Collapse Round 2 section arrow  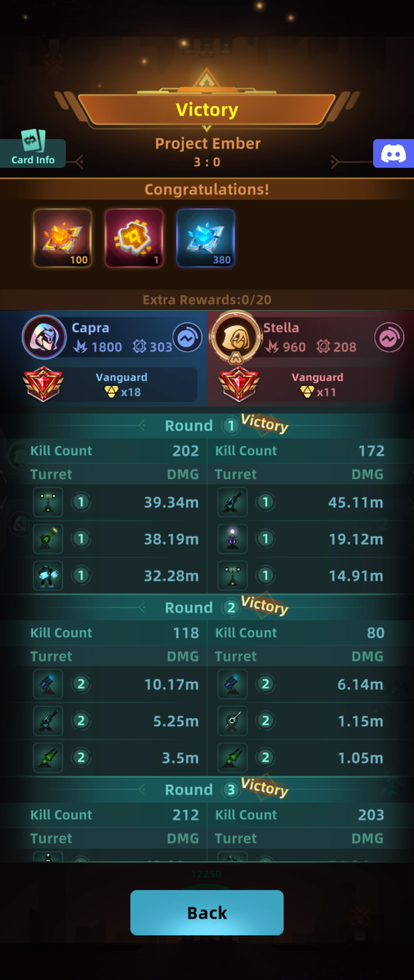pos(142,607)
